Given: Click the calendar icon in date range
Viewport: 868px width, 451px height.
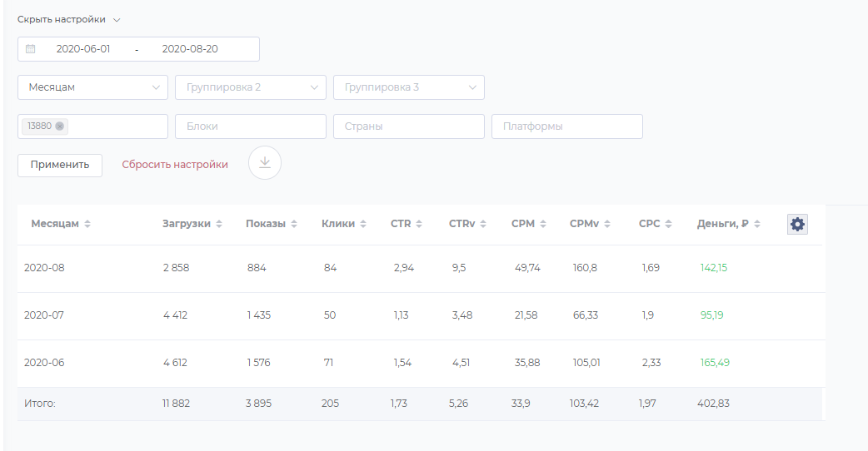Looking at the screenshot, I should (x=31, y=49).
